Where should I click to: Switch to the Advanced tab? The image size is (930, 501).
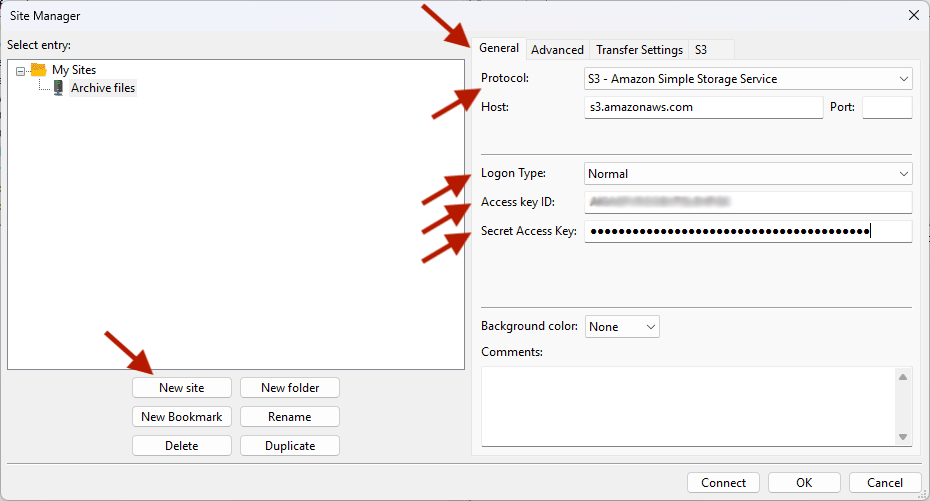[x=557, y=49]
